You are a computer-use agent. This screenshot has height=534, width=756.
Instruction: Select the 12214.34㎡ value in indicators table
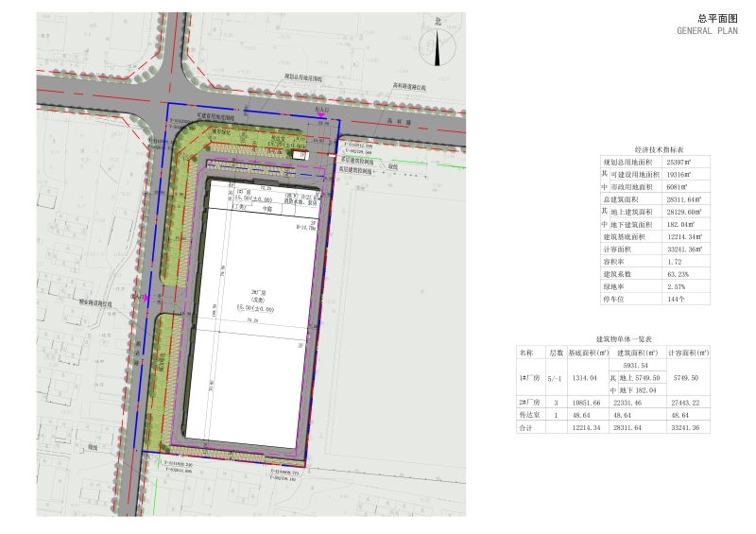coord(684,237)
